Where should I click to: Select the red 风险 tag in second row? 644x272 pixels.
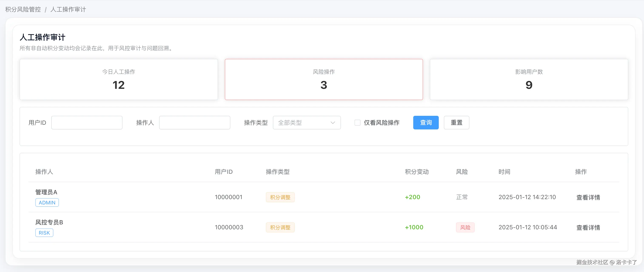(x=465, y=228)
